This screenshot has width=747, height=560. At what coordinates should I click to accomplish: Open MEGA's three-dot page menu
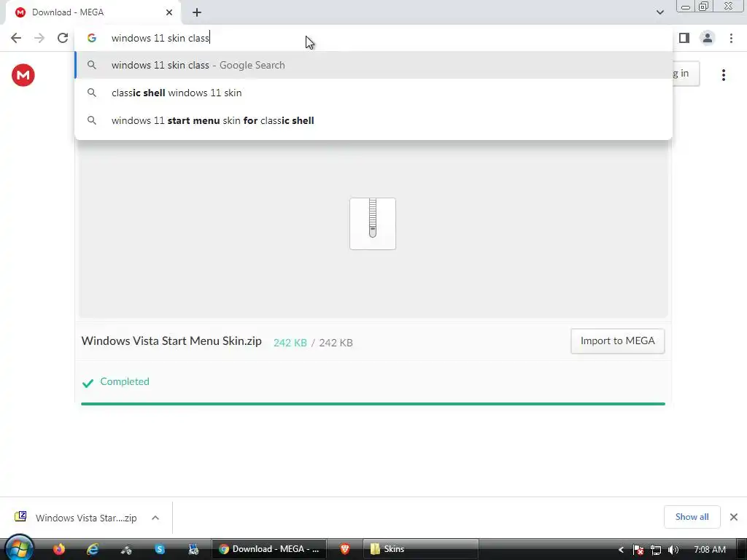click(x=723, y=75)
